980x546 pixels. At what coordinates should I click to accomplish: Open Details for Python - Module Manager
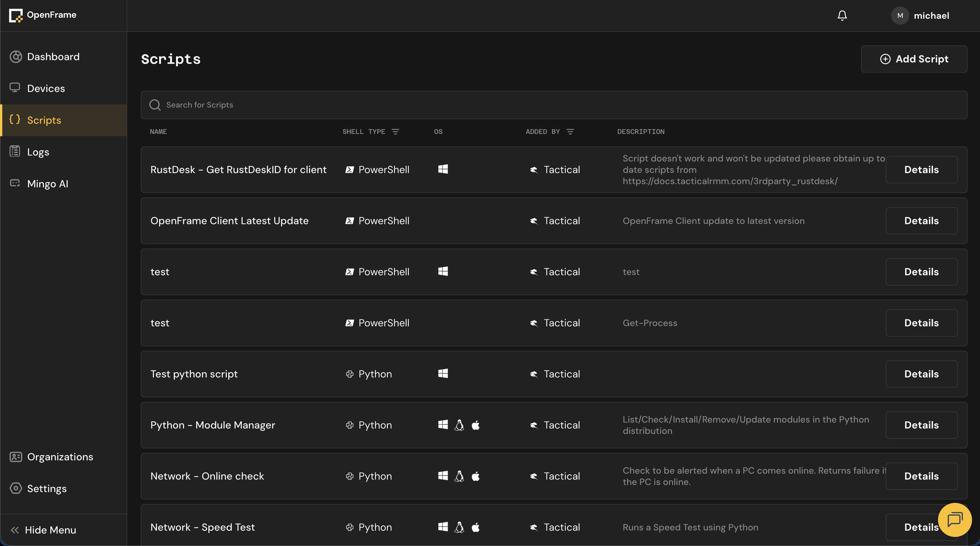pos(921,425)
